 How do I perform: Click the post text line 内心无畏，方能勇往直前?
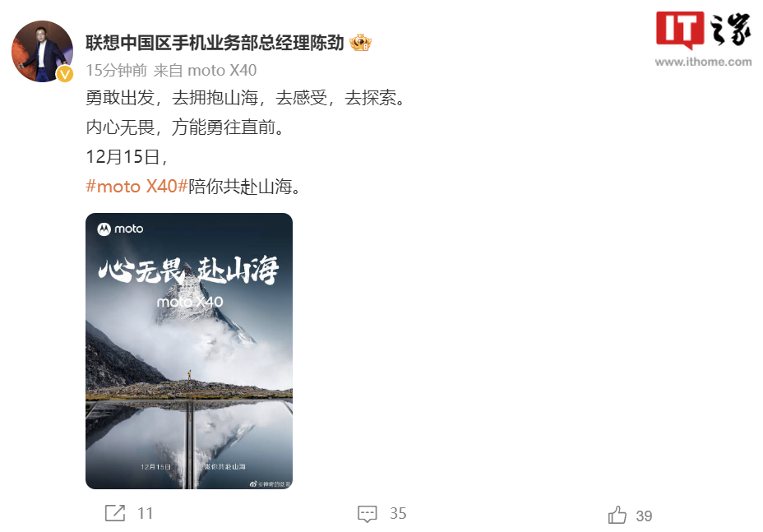pos(185,127)
